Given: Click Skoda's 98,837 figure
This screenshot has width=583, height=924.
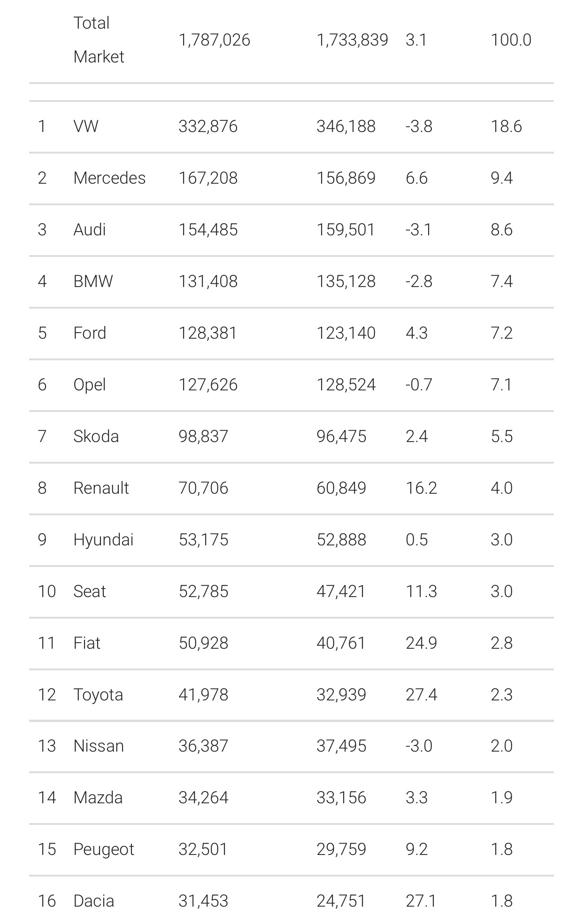Looking at the screenshot, I should [x=203, y=436].
